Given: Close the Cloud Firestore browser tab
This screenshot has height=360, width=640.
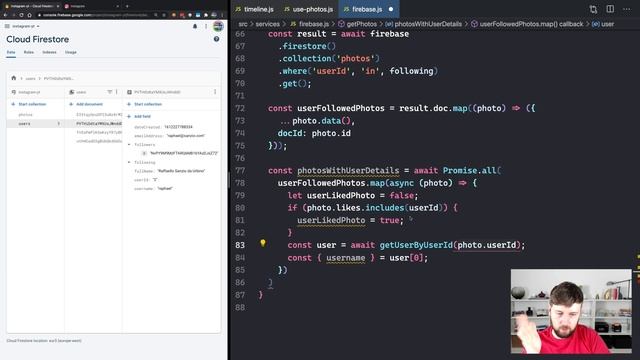Looking at the screenshot, I should (x=58, y=6).
